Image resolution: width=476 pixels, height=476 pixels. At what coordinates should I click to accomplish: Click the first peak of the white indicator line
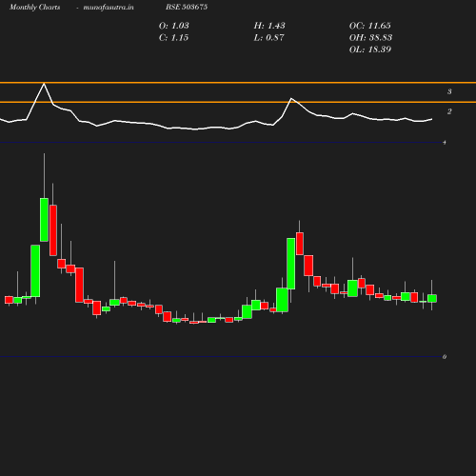pos(44,84)
